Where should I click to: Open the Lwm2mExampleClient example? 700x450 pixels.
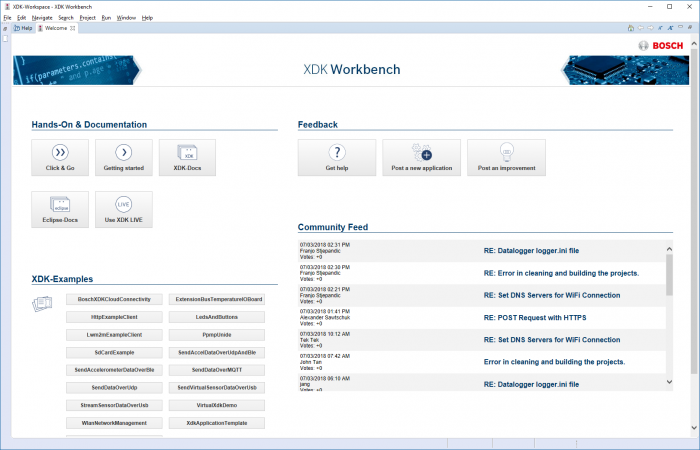point(114,335)
